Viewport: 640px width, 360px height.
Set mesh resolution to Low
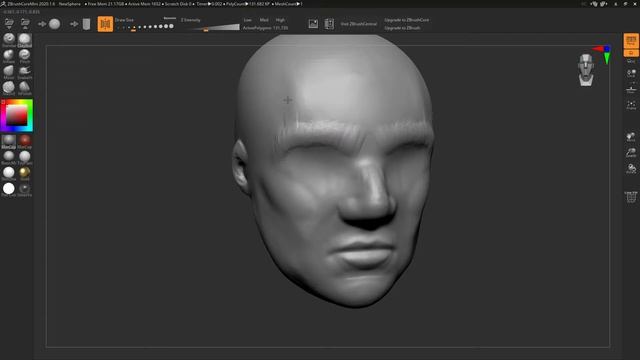click(x=248, y=20)
